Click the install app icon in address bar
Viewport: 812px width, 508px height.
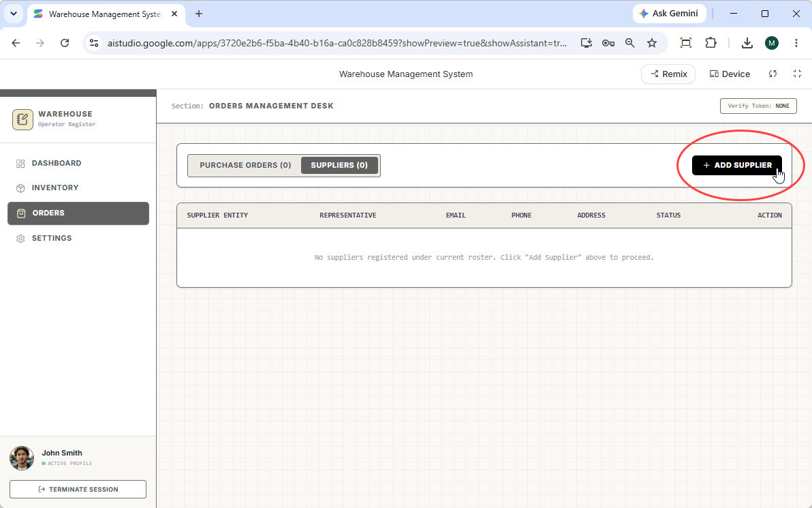pos(587,43)
